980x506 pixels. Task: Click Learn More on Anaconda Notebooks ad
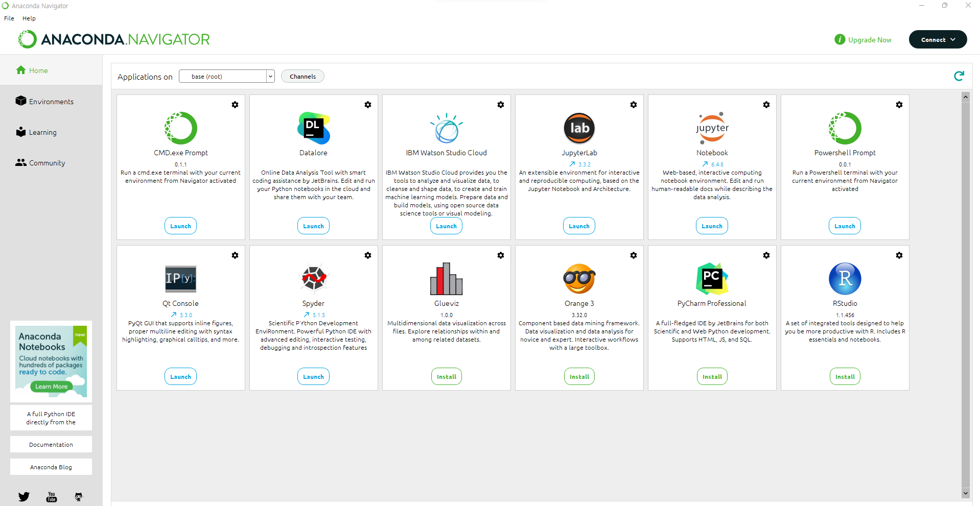pyautogui.click(x=52, y=387)
